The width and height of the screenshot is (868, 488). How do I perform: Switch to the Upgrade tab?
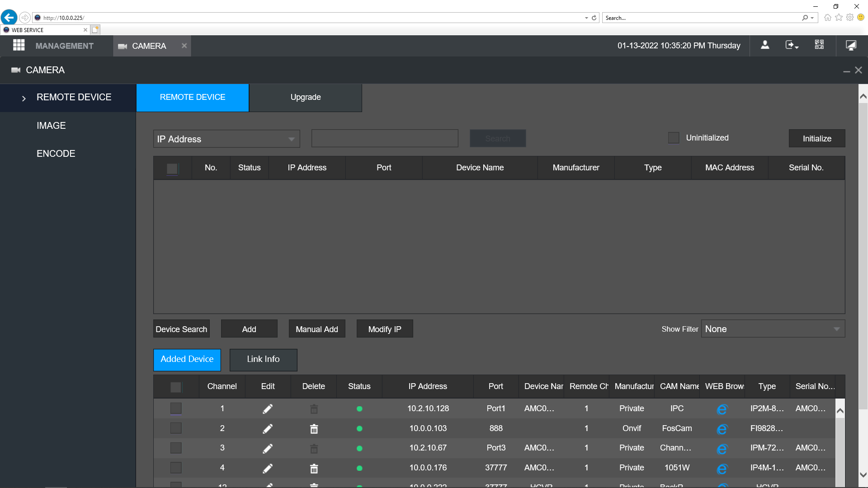306,98
